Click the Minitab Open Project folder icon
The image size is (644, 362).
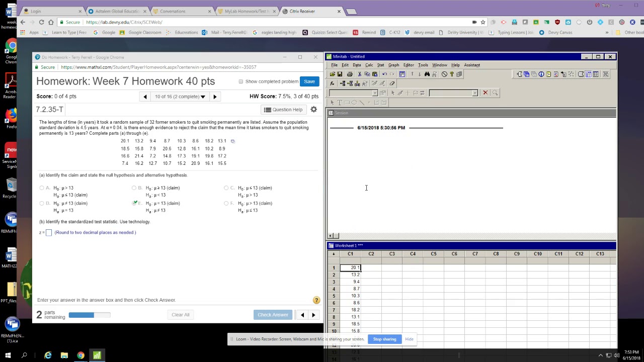pyautogui.click(x=333, y=74)
